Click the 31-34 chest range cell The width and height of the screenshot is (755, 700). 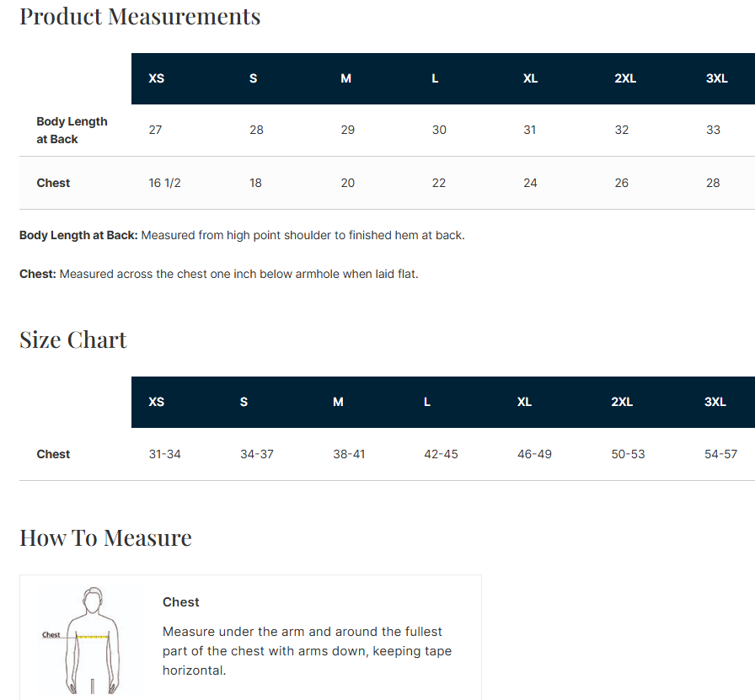tap(164, 454)
